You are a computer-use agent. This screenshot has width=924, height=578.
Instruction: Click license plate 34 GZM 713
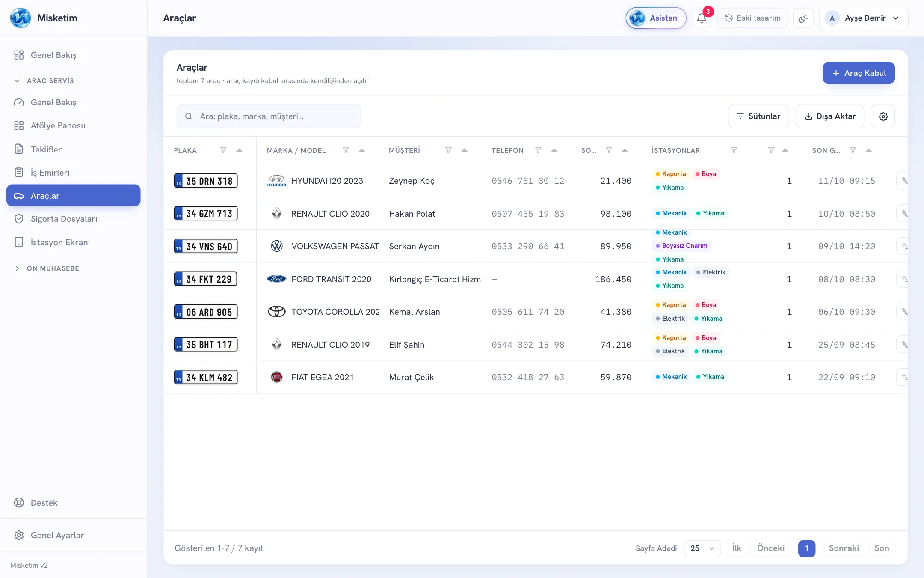206,213
